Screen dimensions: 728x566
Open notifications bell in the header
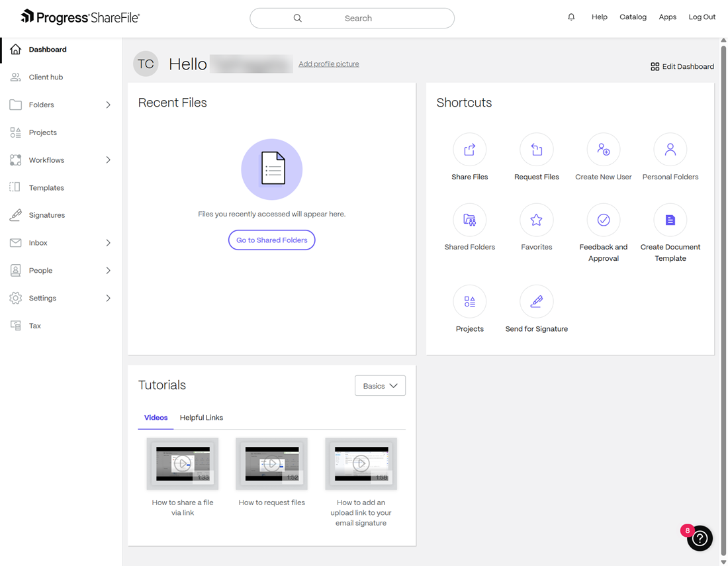click(x=571, y=17)
